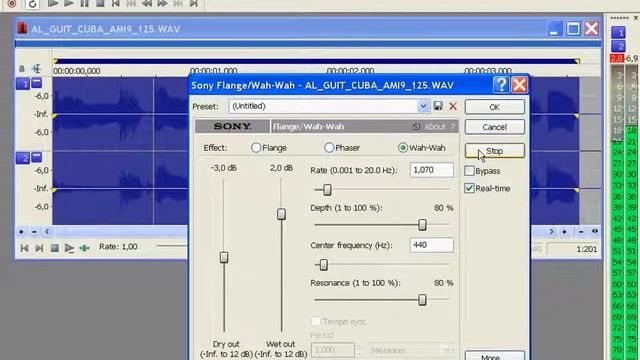The height and width of the screenshot is (360, 640).
Task: Click the Dry out fader handle
Action: coord(224,257)
